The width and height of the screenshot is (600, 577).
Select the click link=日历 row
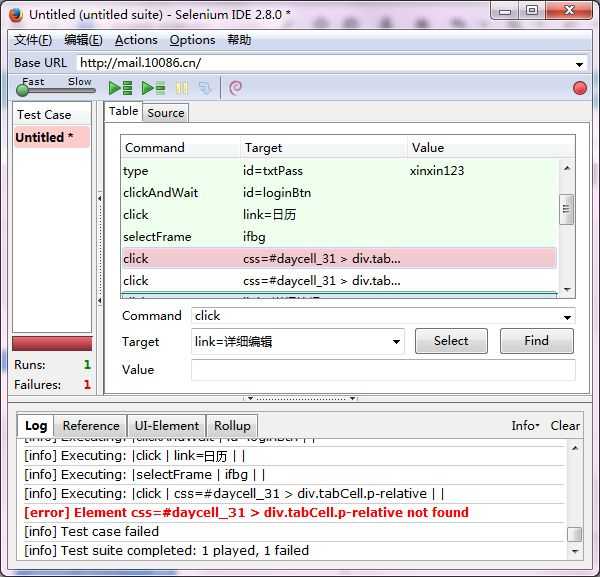coord(339,215)
